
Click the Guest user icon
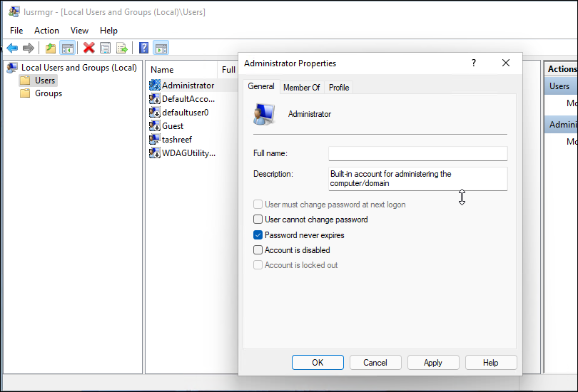[x=154, y=126]
